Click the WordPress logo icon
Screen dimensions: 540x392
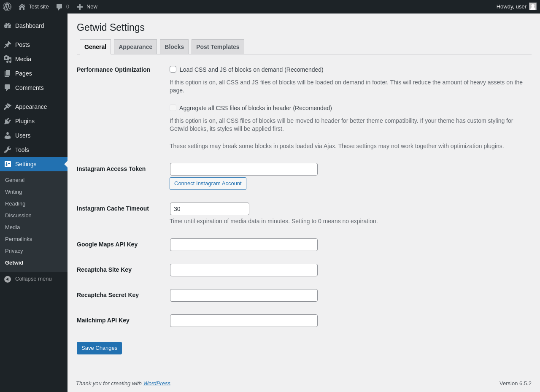pyautogui.click(x=7, y=7)
